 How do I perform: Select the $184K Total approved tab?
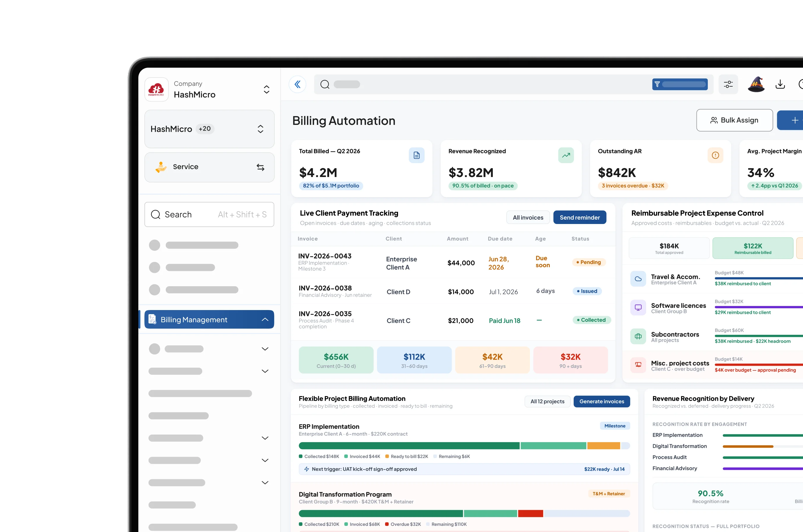[669, 249]
